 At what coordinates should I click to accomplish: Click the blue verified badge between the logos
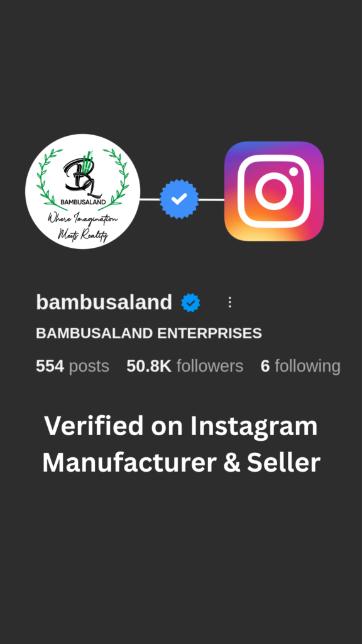(x=179, y=199)
